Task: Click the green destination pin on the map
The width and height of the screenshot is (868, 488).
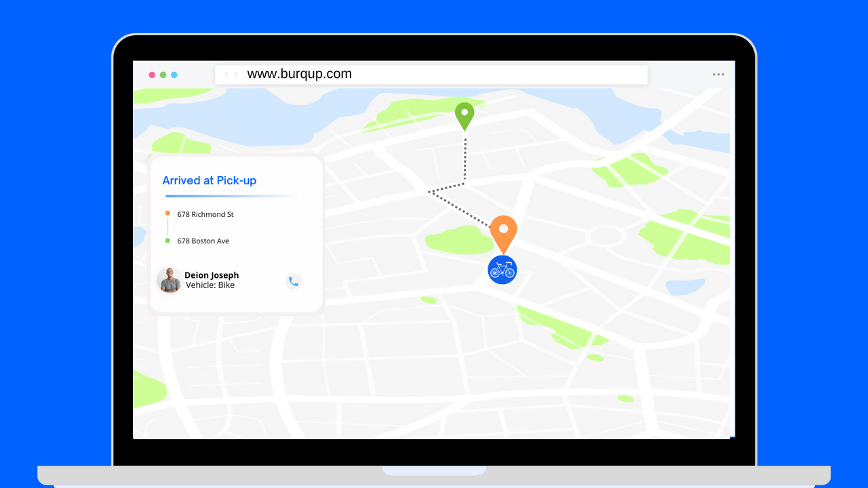Action: tap(465, 115)
